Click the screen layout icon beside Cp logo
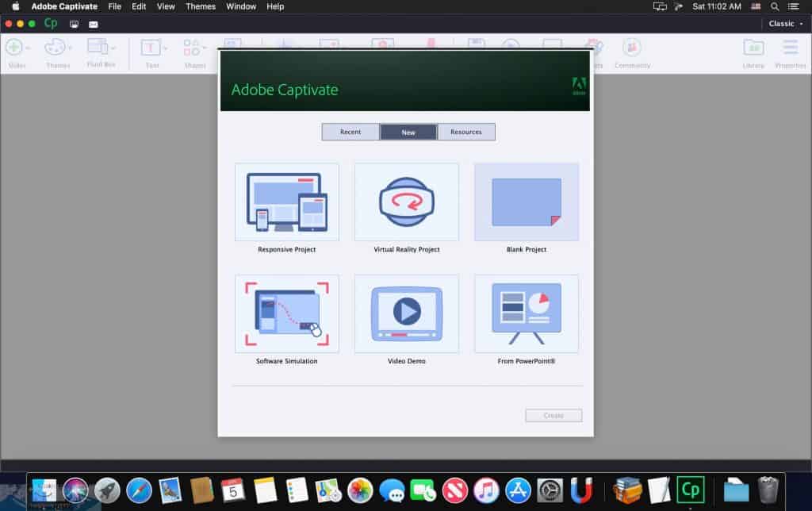Viewport: 812px width, 511px height. click(x=74, y=24)
